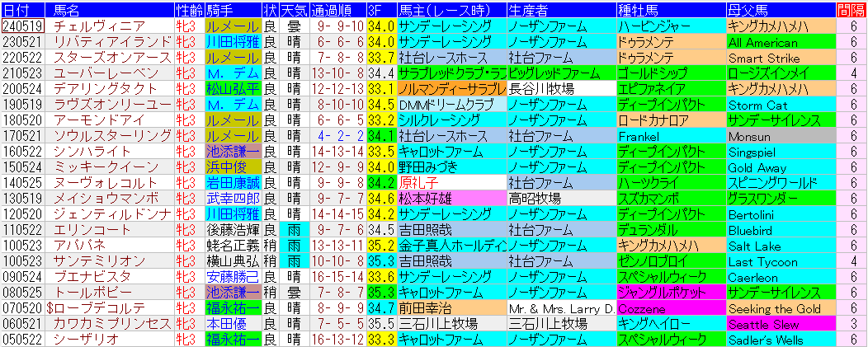The height and width of the screenshot is (347, 868).
Task: Select horse name シーザリオ
Action: point(85,340)
